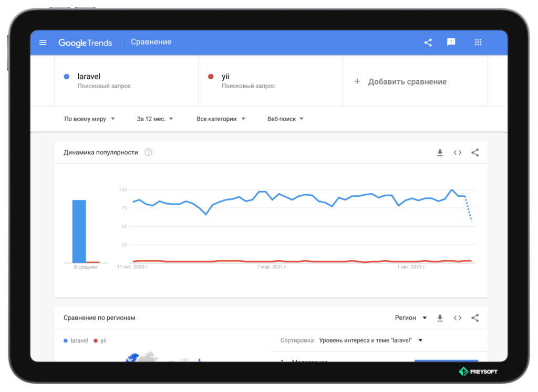This screenshot has height=392, width=538.
Task: Click the embed code icon for Динамика популярности
Action: click(458, 153)
